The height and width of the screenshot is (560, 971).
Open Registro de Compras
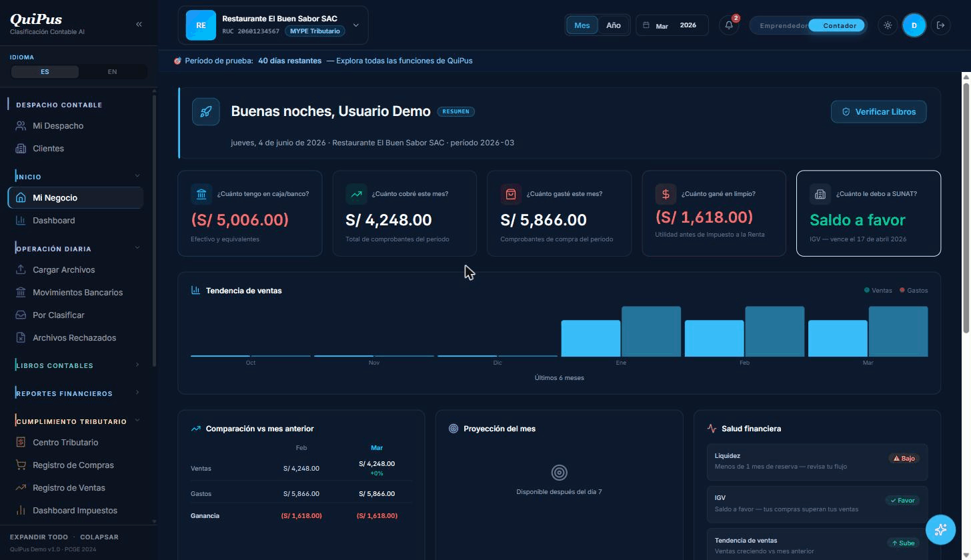tap(75, 465)
